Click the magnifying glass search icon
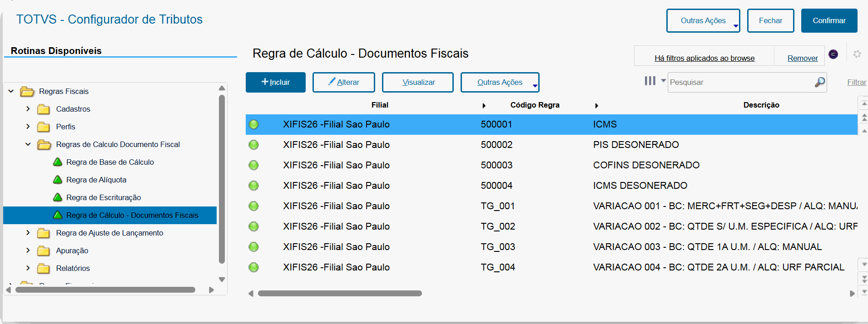The image size is (868, 324). coord(819,82)
